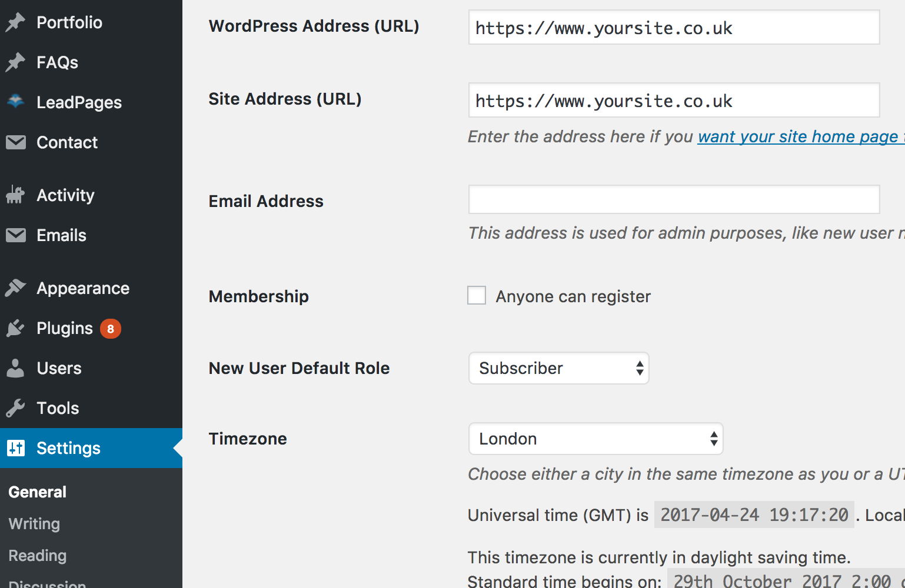Click the Appearance paintbrush icon
This screenshot has width=905, height=588.
pos(15,288)
